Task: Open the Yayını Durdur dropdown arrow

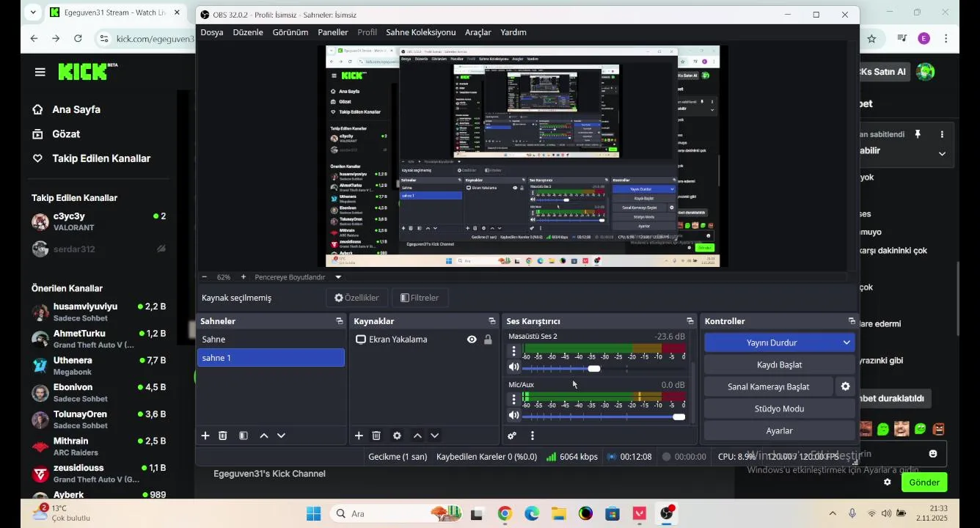Action: pyautogui.click(x=846, y=342)
